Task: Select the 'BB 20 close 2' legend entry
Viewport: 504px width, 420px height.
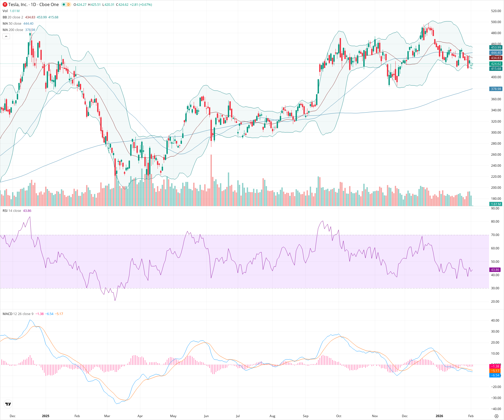Action: pos(12,17)
